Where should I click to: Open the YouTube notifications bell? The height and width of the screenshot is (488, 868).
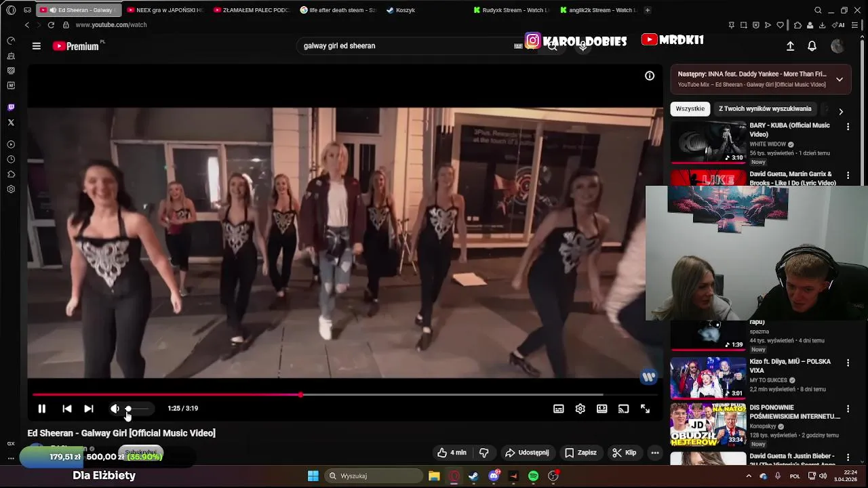click(812, 46)
